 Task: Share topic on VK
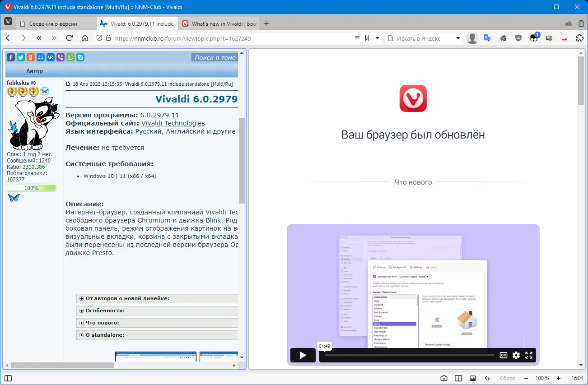click(x=51, y=57)
